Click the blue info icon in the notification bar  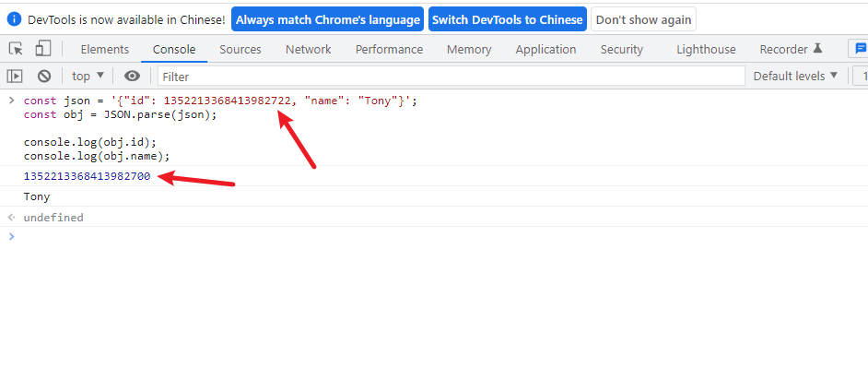click(14, 19)
